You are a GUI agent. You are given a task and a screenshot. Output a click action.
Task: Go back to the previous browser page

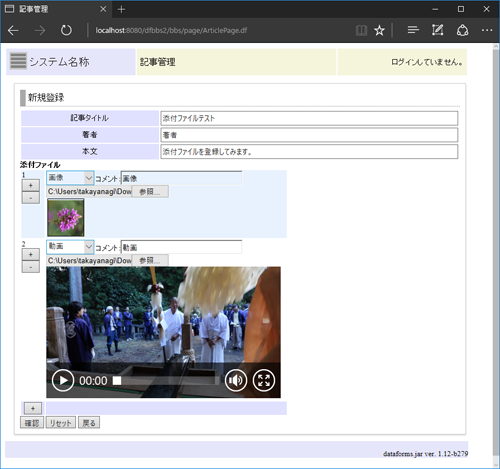pos(13,30)
